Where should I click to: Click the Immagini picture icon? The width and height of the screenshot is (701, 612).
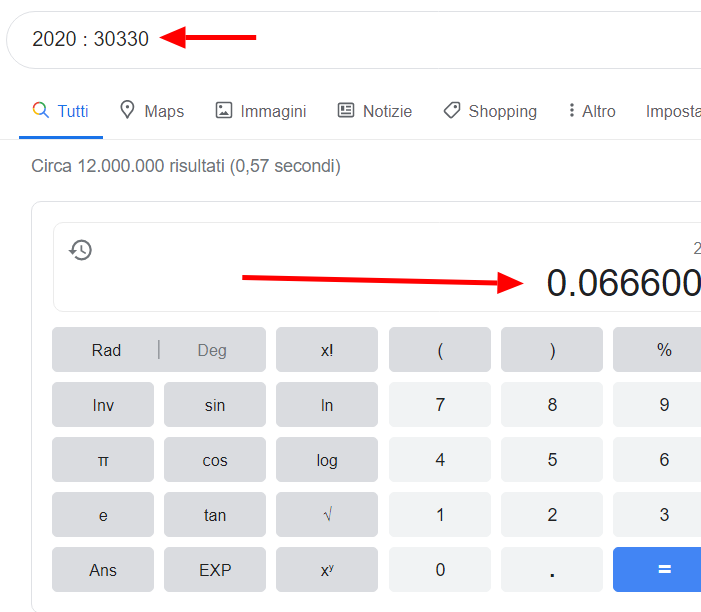224,110
